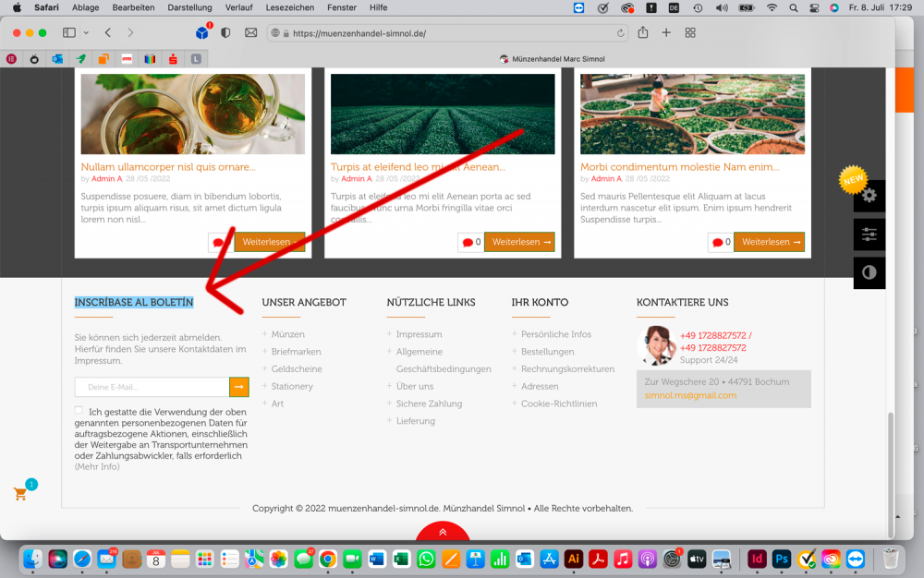Open the Share sheet
The image size is (924, 578).
click(643, 32)
